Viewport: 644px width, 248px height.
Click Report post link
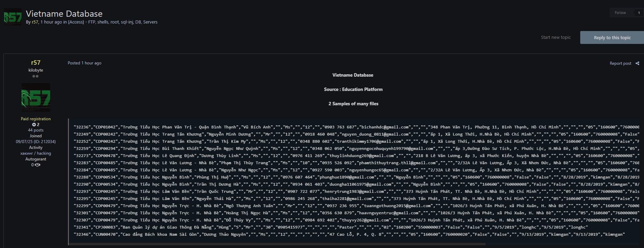tap(620, 63)
